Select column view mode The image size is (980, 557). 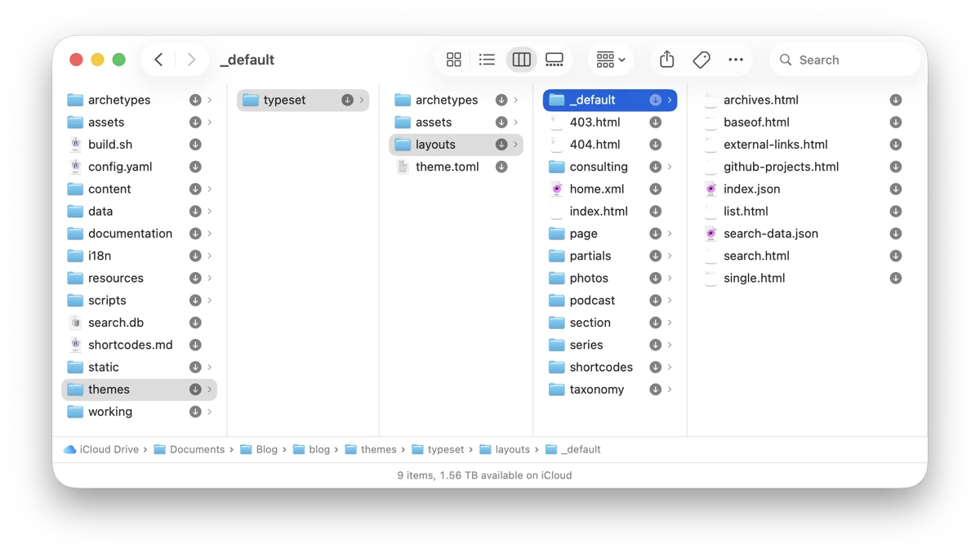[521, 60]
